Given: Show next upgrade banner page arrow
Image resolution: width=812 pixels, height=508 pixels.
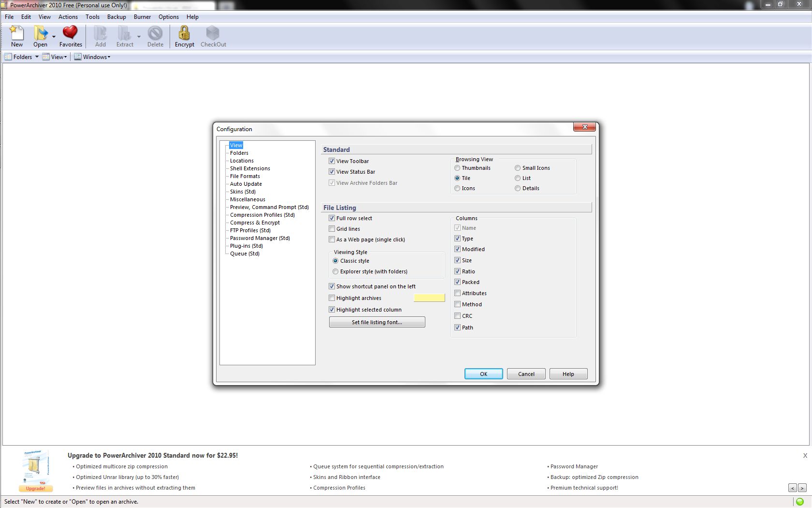Looking at the screenshot, I should point(802,488).
